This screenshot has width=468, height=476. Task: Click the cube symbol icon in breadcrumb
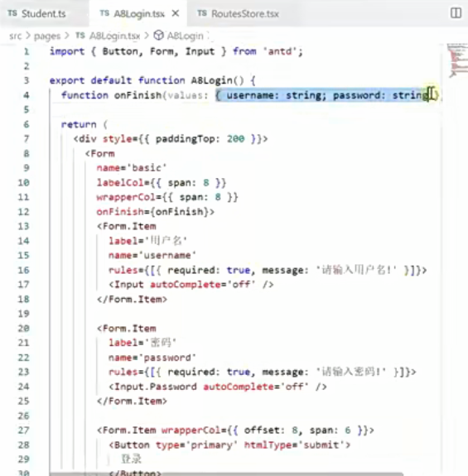coord(158,36)
